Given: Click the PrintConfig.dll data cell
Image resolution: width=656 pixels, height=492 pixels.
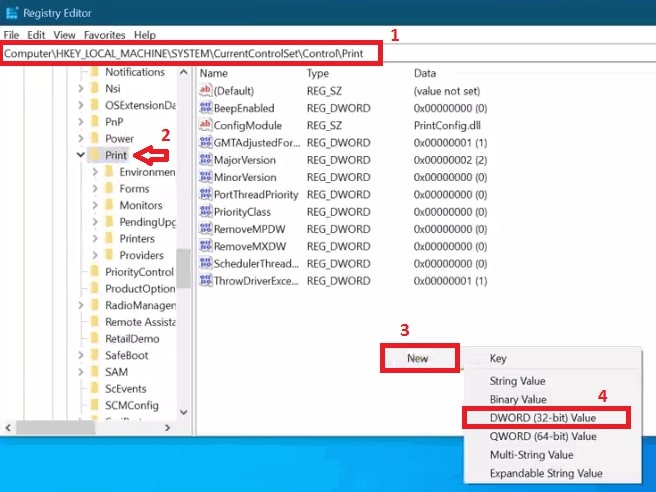Looking at the screenshot, I should [x=447, y=126].
